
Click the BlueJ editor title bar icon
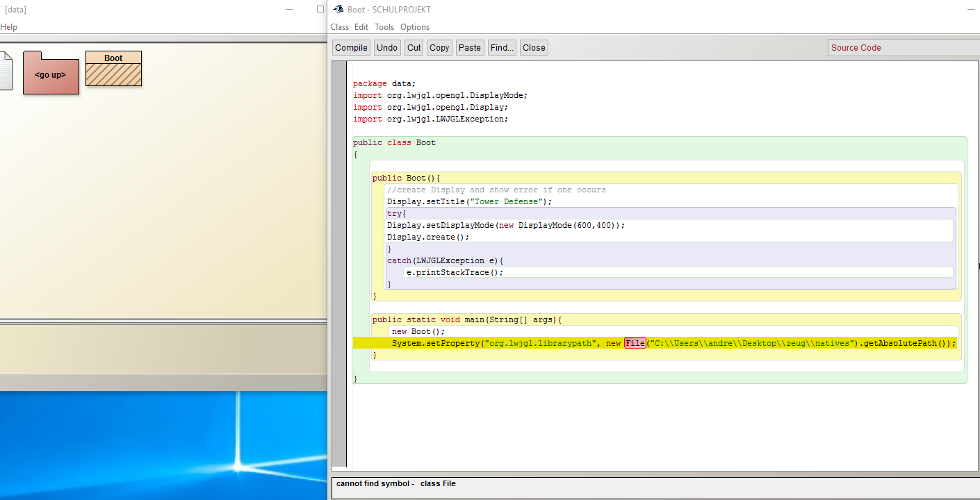click(338, 9)
